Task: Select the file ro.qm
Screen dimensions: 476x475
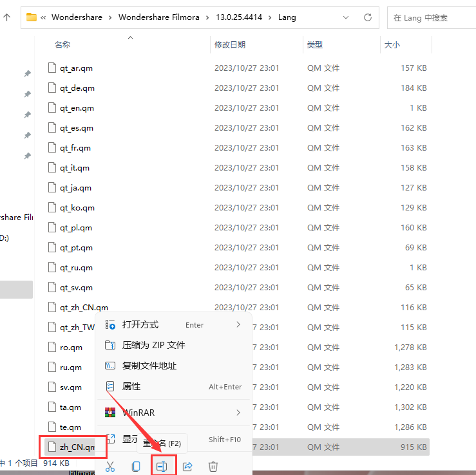Action: [x=71, y=348]
